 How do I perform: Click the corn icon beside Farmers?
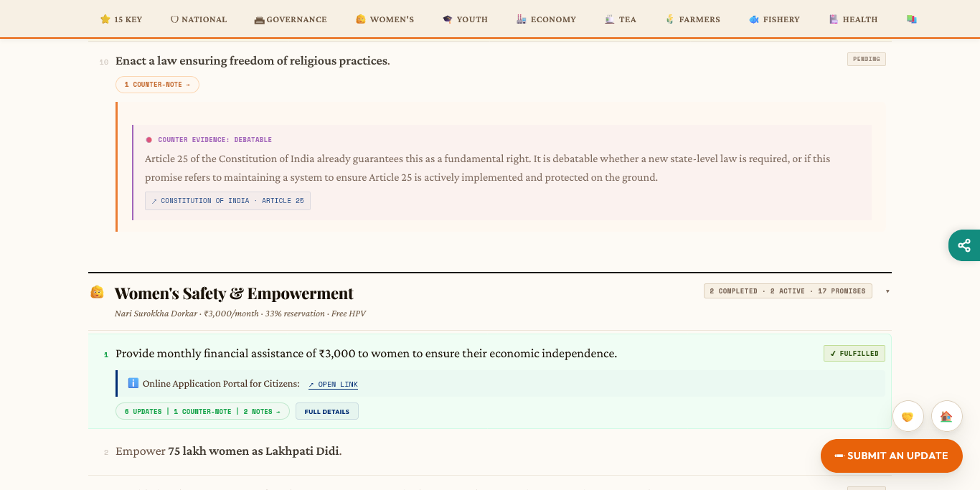coord(670,19)
